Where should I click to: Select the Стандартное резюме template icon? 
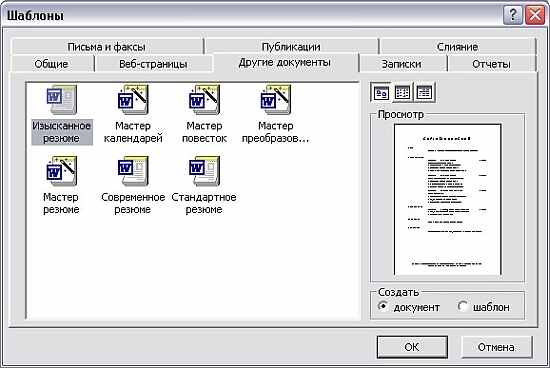coord(204,171)
